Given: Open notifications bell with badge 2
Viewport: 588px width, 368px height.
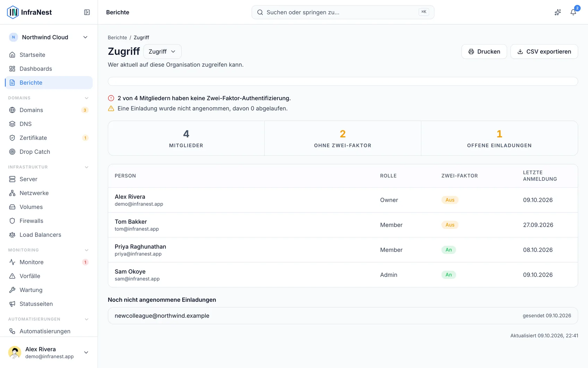Looking at the screenshot, I should pyautogui.click(x=573, y=12).
